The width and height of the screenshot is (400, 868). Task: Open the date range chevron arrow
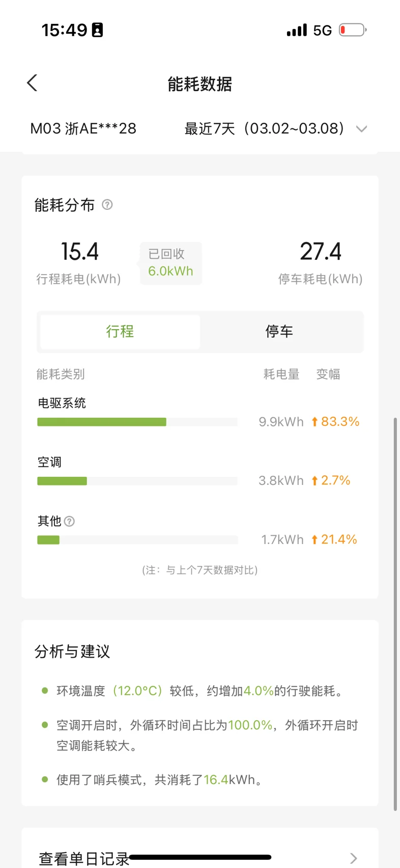click(x=361, y=129)
